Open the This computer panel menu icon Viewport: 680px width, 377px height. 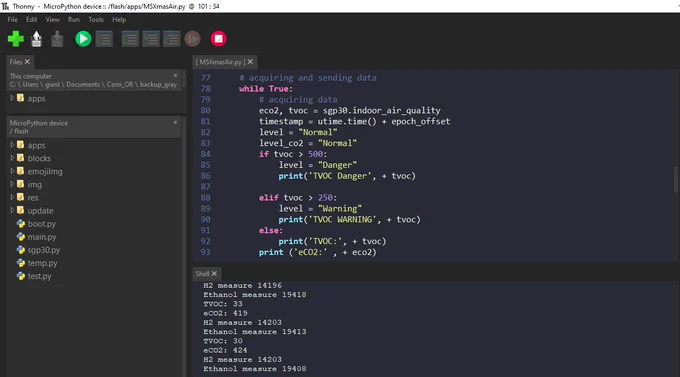click(175, 75)
